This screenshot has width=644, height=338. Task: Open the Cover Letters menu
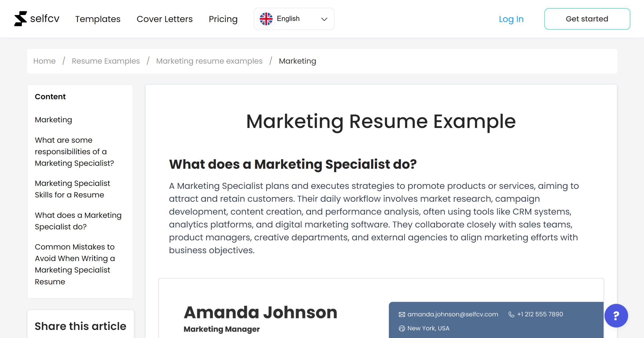point(164,19)
